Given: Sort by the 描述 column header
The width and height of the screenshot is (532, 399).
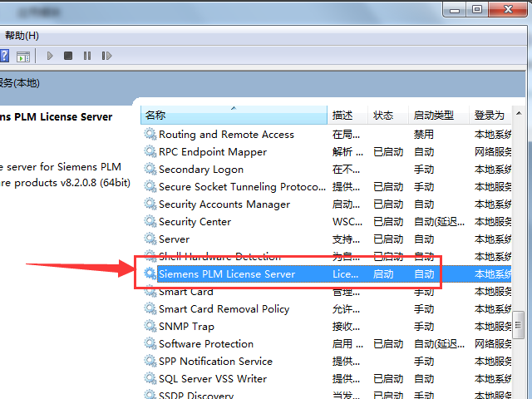Looking at the screenshot, I should pos(347,115).
